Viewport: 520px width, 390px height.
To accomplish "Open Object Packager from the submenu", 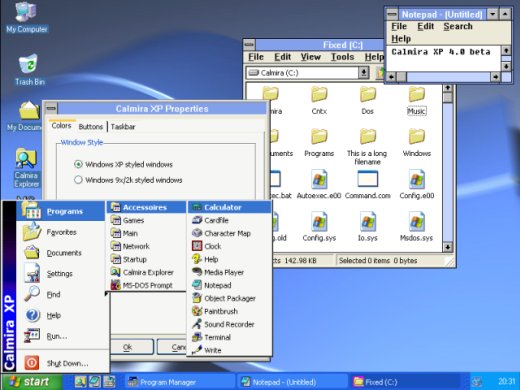I will [x=230, y=298].
